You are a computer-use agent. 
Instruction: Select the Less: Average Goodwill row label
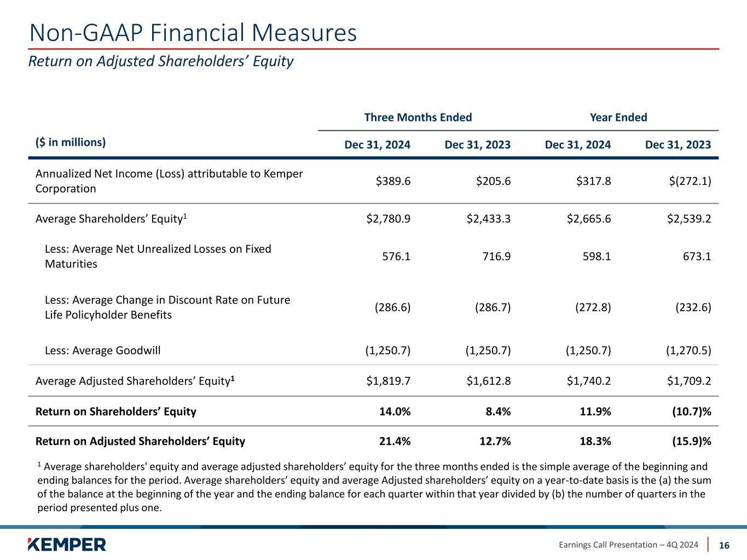click(x=102, y=351)
